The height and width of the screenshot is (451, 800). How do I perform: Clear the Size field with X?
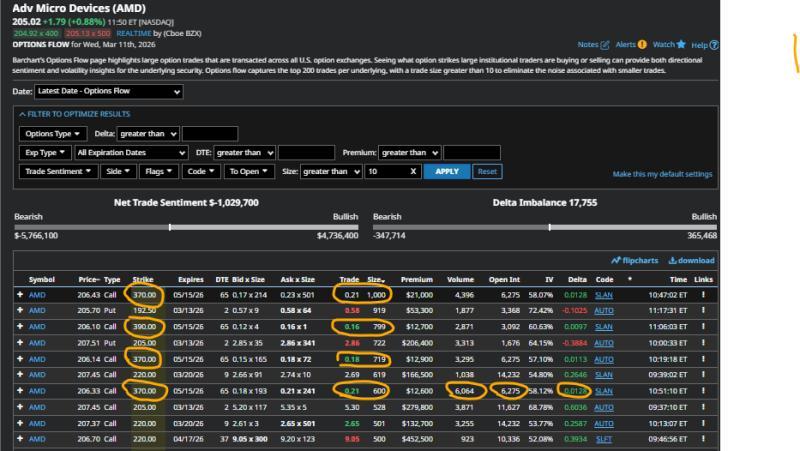coord(413,172)
